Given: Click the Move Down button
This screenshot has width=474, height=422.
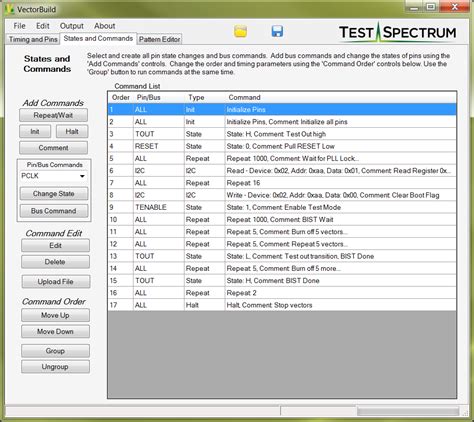Looking at the screenshot, I should click(55, 332).
